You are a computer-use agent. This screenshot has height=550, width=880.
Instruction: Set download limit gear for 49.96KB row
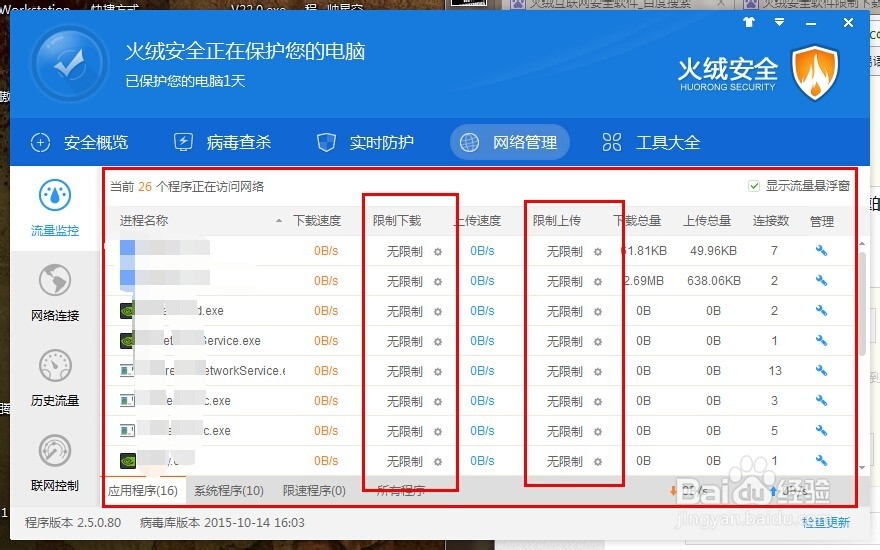[x=438, y=252]
